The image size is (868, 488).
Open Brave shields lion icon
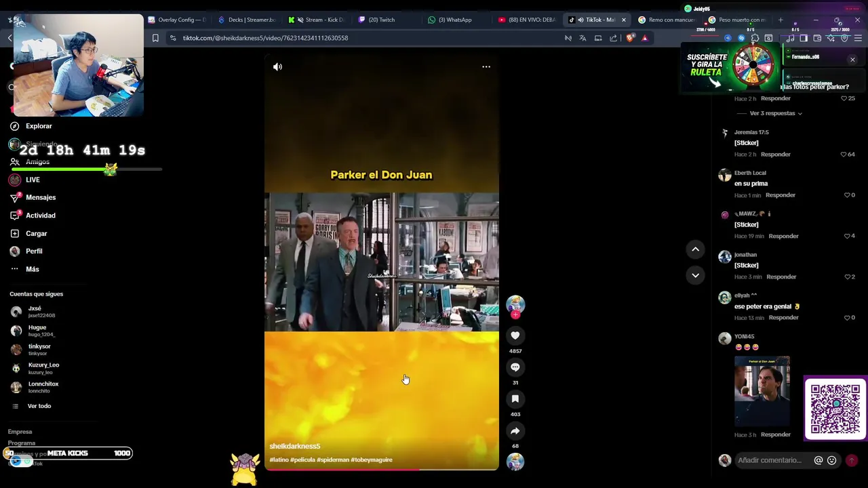click(x=630, y=38)
